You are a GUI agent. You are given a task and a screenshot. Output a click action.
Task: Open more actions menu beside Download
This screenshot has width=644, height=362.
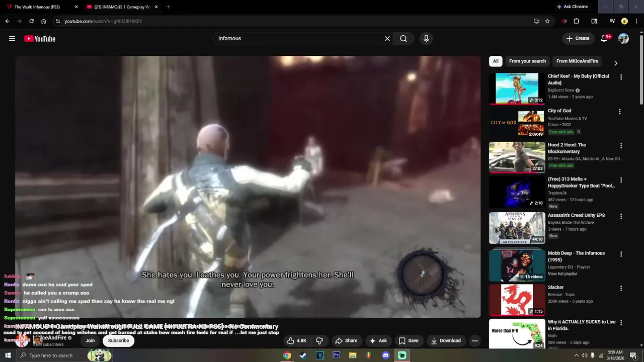coord(474,340)
